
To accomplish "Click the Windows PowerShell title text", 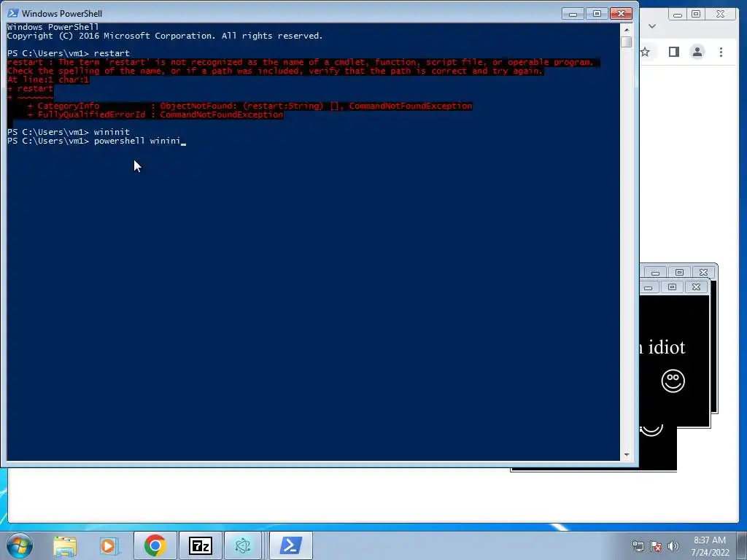I will 62,13.
